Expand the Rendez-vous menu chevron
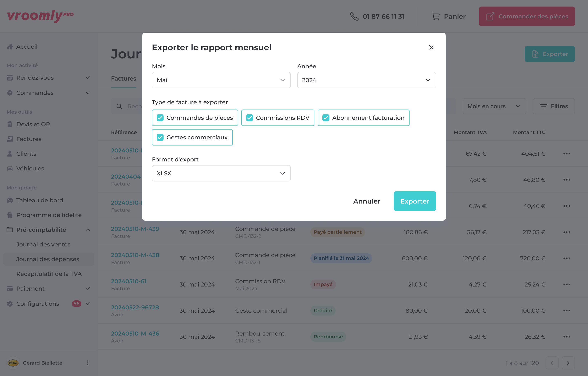Screen dimensions: 588x376 (88, 78)
